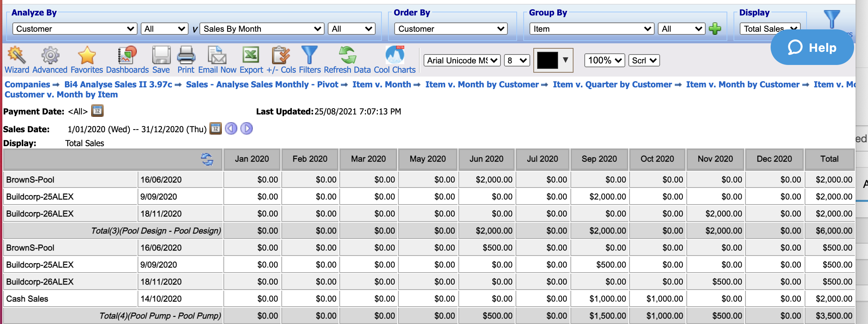Click the Total column header
The height and width of the screenshot is (324, 868).
pyautogui.click(x=830, y=159)
